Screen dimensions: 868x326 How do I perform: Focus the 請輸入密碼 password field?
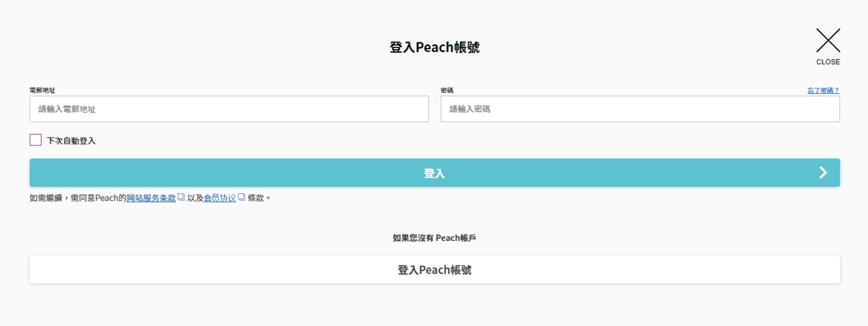click(x=641, y=110)
